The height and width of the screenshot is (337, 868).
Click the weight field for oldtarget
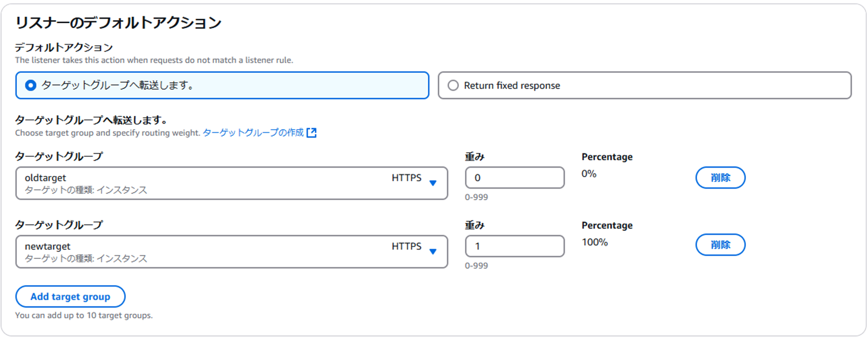click(514, 178)
